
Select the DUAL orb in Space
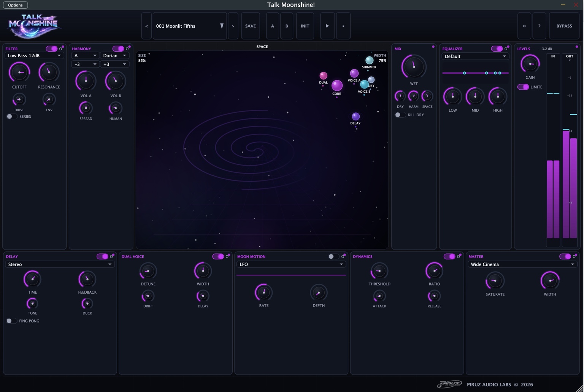coord(323,76)
